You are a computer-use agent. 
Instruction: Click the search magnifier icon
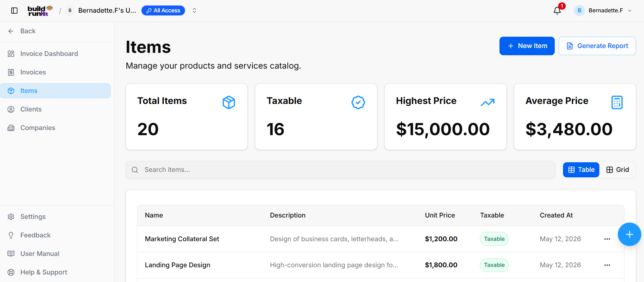[x=135, y=170]
